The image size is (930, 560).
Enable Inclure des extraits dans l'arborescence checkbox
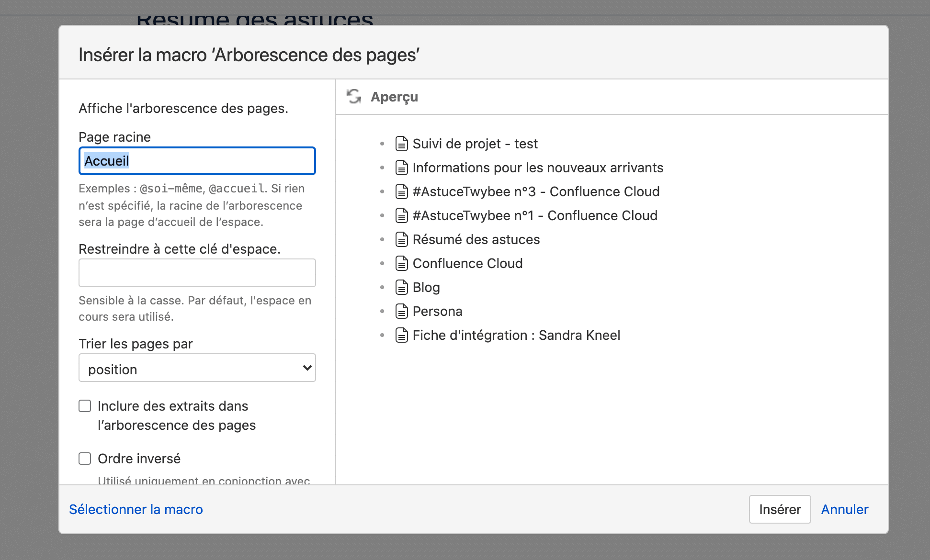85,406
